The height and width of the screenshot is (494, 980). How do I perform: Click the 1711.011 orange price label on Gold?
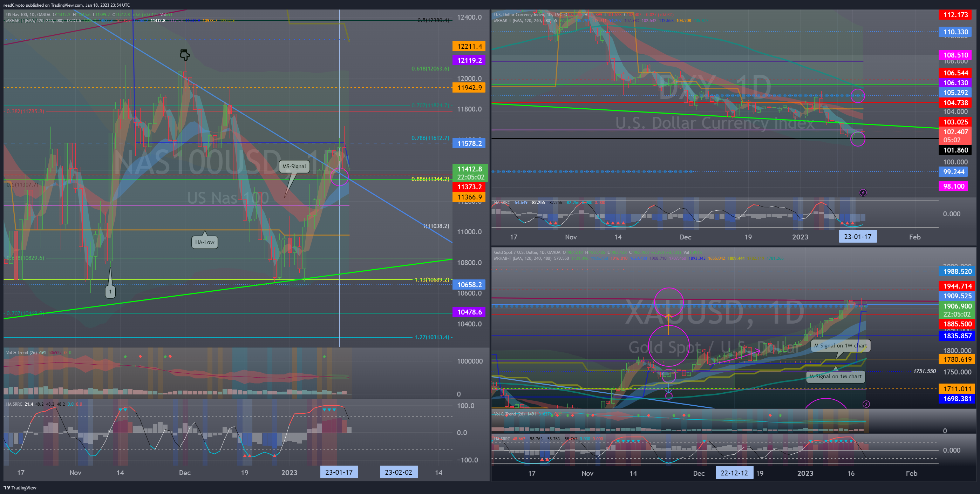click(x=957, y=388)
